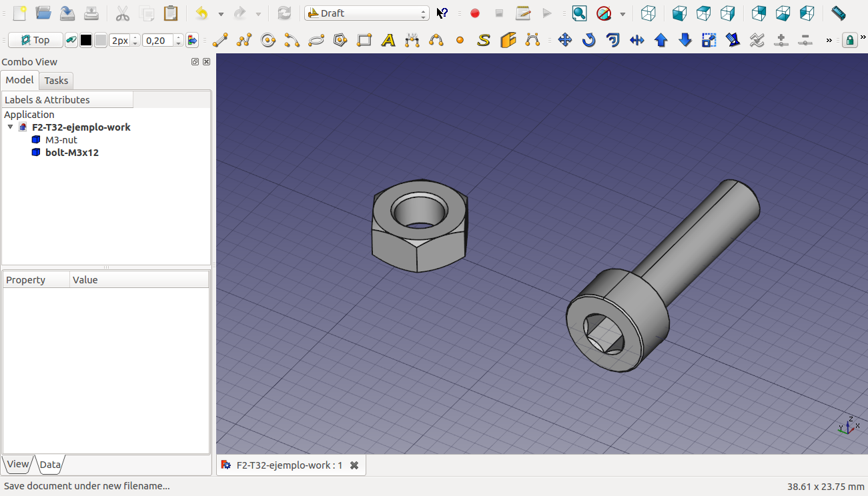This screenshot has height=496, width=868.
Task: Click the Draft Rotate tool
Action: pyautogui.click(x=588, y=40)
